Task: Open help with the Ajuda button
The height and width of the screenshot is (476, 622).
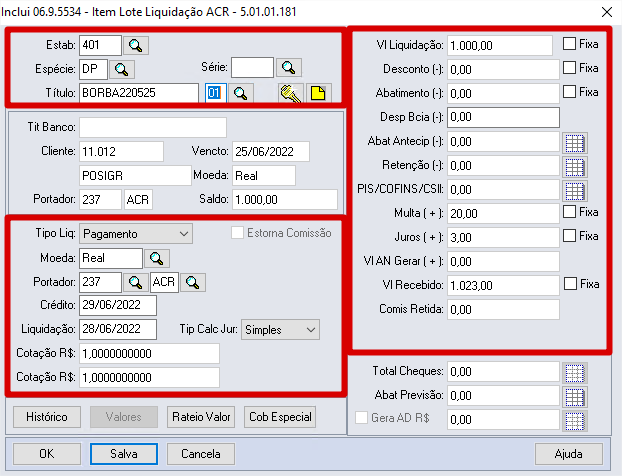Action: click(569, 454)
